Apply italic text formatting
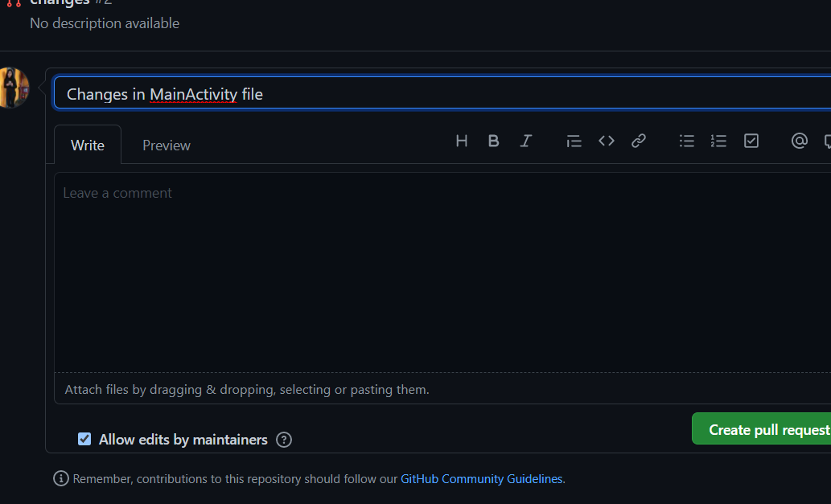The height and width of the screenshot is (504, 831). [x=526, y=141]
